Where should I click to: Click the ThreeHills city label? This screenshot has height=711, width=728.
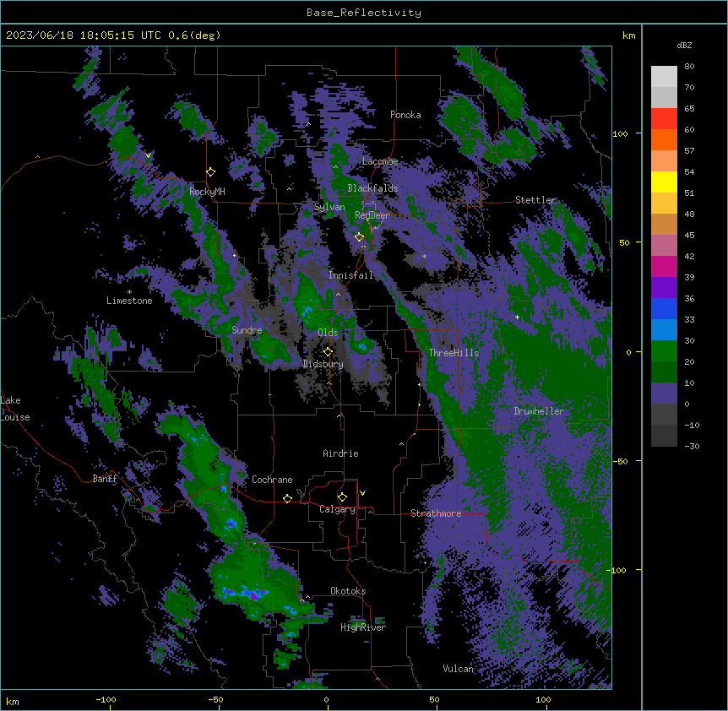(454, 353)
